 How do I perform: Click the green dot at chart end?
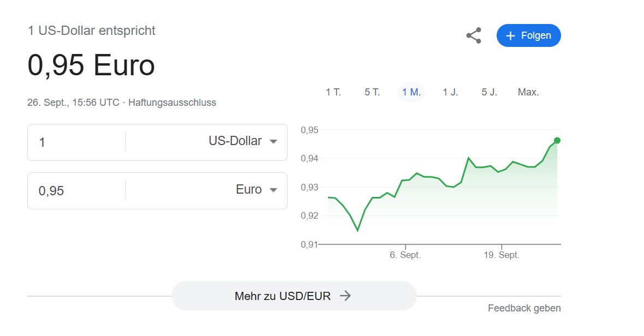click(x=557, y=141)
